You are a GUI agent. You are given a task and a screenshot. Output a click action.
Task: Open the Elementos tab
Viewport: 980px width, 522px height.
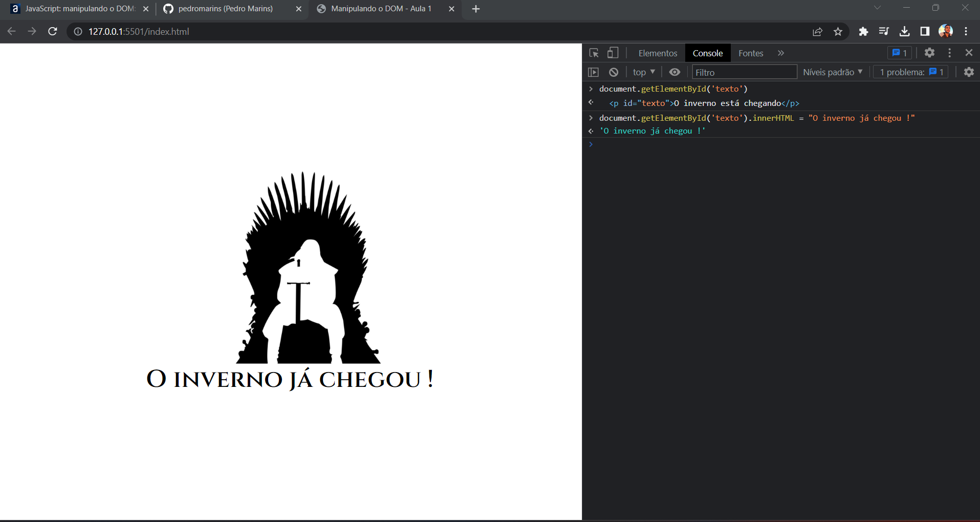(x=658, y=53)
